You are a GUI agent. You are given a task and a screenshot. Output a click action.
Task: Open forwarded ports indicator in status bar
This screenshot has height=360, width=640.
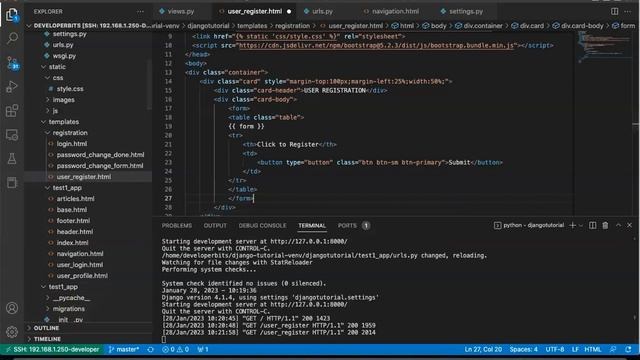203,350
